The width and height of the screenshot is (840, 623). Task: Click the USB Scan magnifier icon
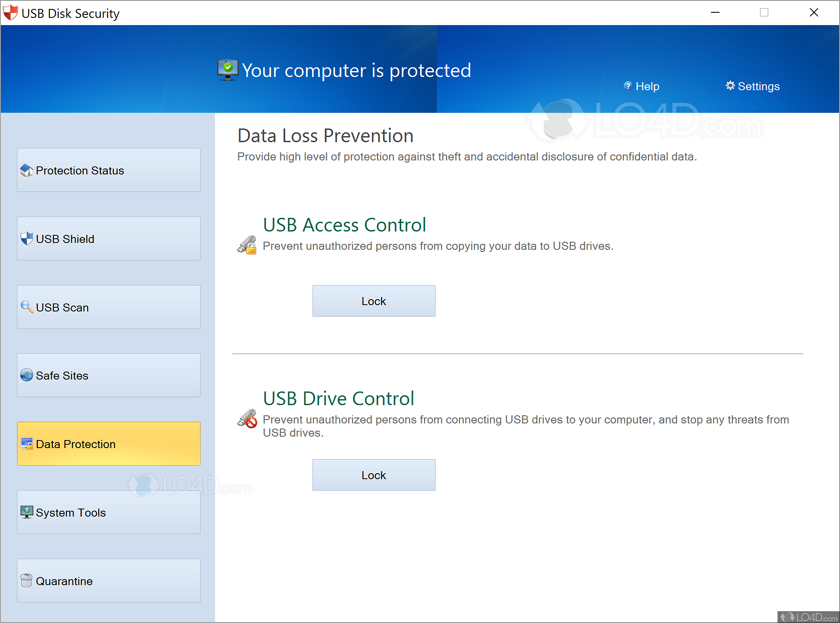(27, 307)
